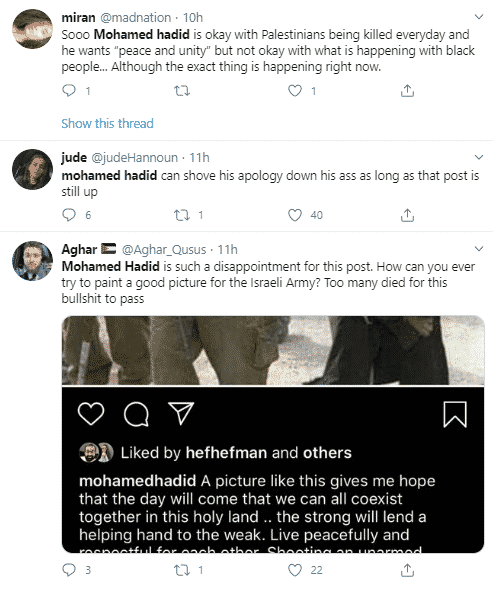Share Aghar's tweet
Screen dimensions: 493x589
407,570
